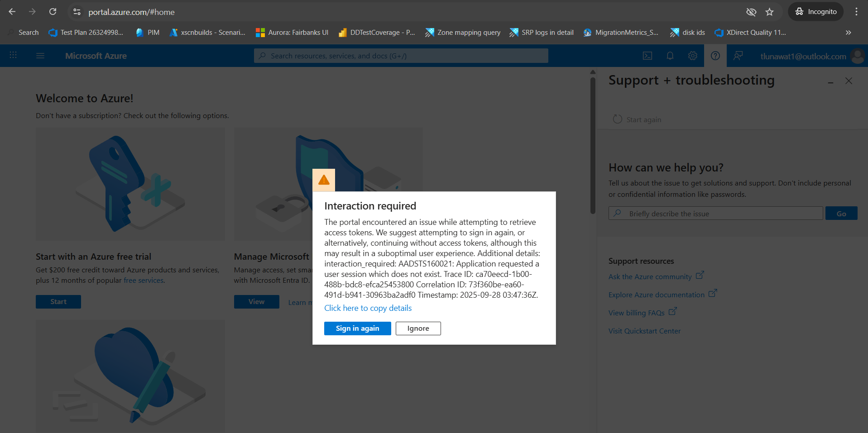Open the Feedback icon in the header
The height and width of the screenshot is (433, 868).
pos(738,56)
